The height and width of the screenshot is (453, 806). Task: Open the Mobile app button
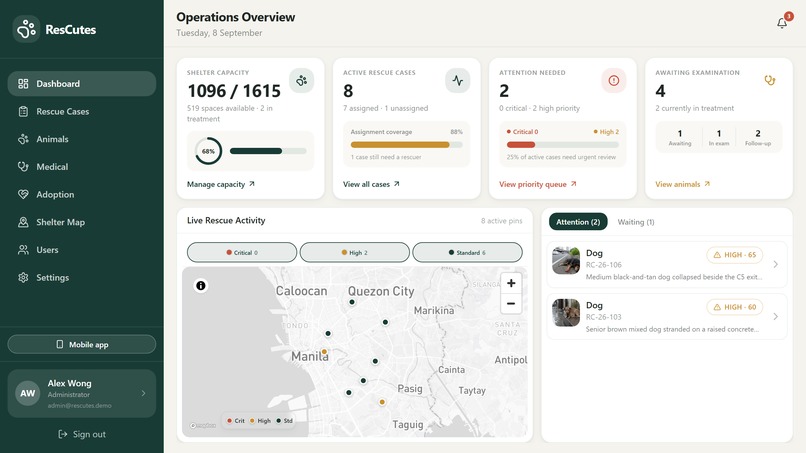tap(82, 345)
